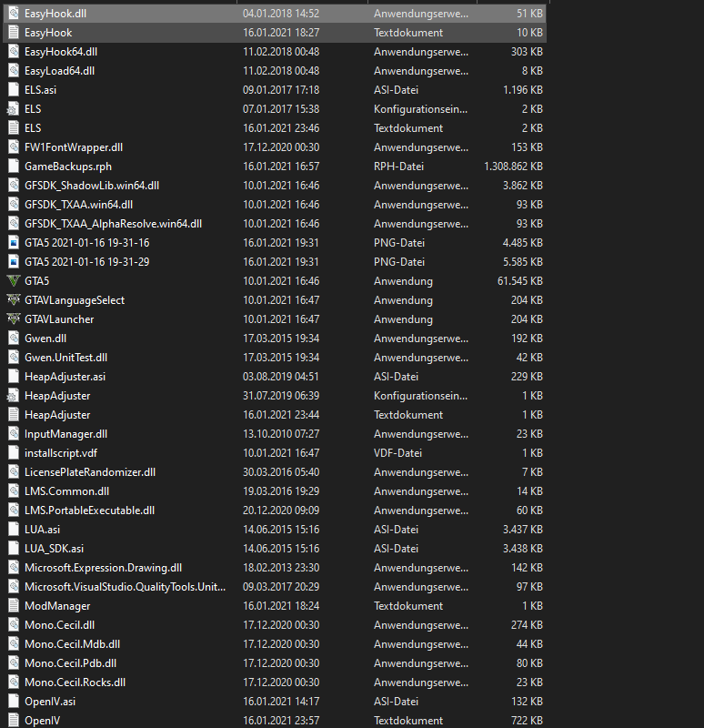The height and width of the screenshot is (728, 704).
Task: Select LicensePlateRandomizer.dll file name
Action: 90,472
